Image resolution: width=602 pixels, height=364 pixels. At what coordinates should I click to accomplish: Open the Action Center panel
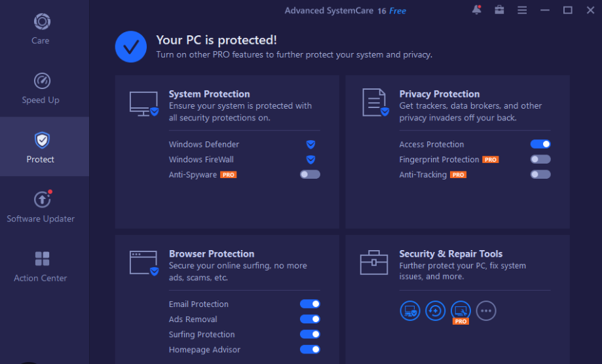(x=41, y=266)
